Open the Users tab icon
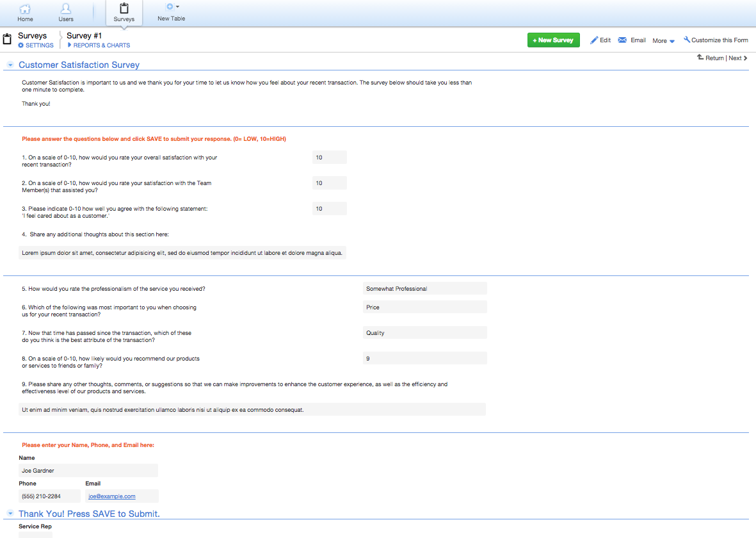The width and height of the screenshot is (756, 538). (65, 9)
